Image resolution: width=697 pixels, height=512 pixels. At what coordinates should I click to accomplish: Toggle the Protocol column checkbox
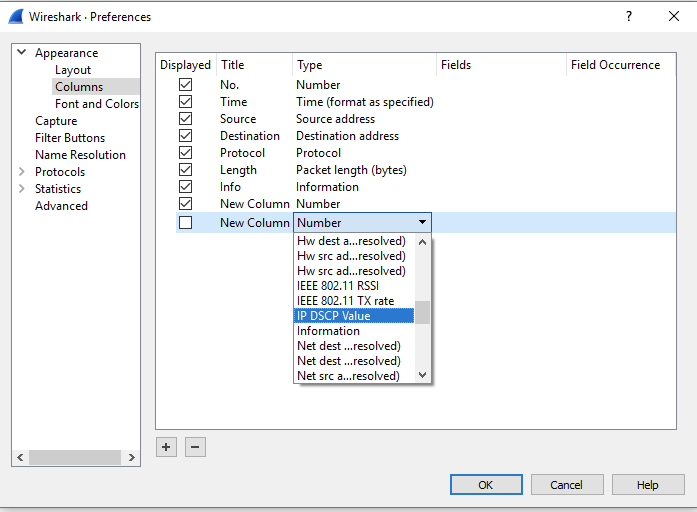[x=185, y=152]
